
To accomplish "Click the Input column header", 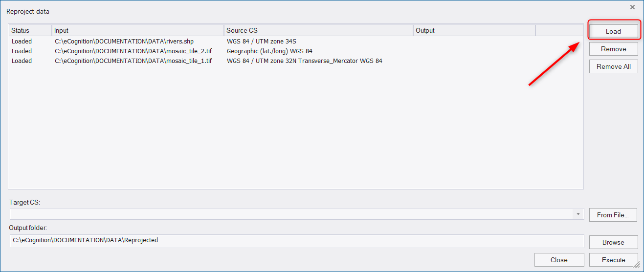I will pos(138,30).
